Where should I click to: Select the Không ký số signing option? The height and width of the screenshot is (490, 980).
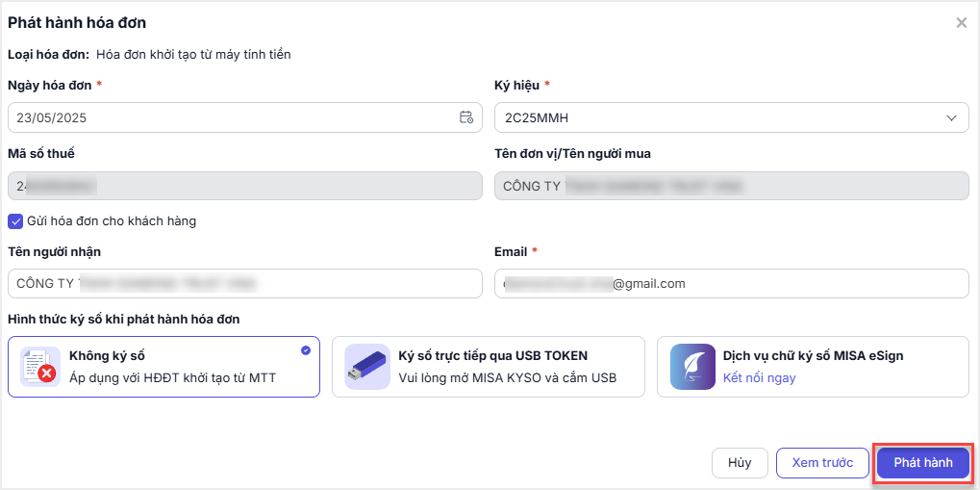(163, 367)
